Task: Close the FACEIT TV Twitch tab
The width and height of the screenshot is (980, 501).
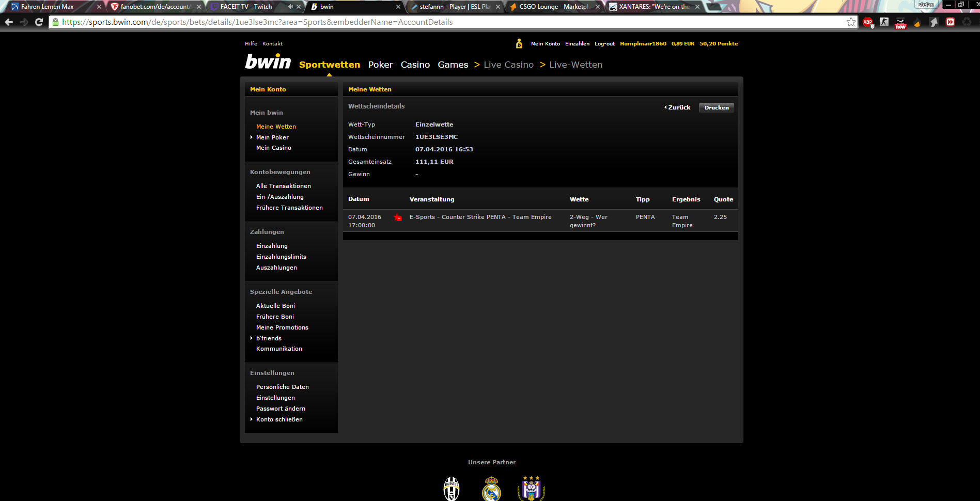Action: (x=299, y=7)
